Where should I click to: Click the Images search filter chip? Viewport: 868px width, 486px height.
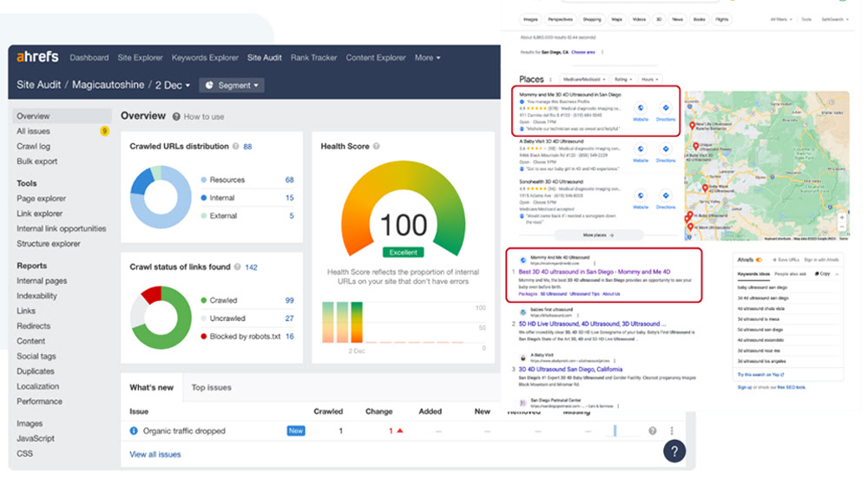(530, 19)
